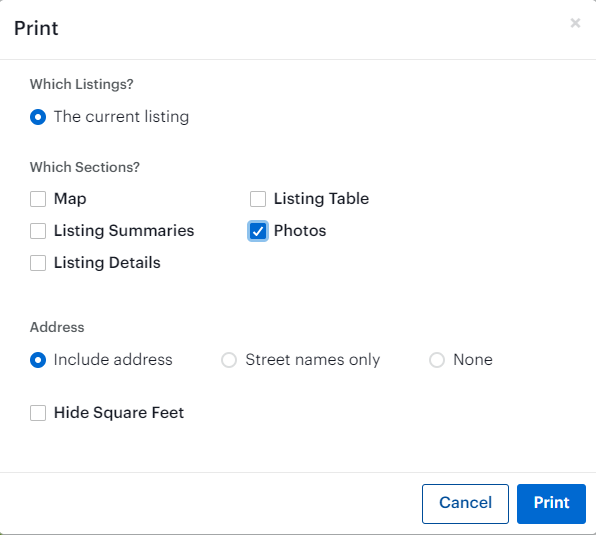
Task: Click the 'Hide Square Feet' label text
Action: click(x=119, y=413)
